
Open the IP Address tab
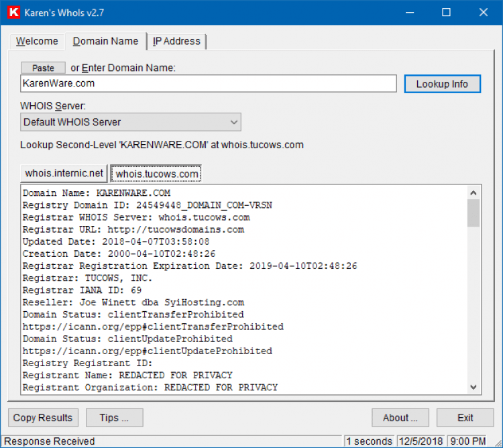[x=176, y=42]
